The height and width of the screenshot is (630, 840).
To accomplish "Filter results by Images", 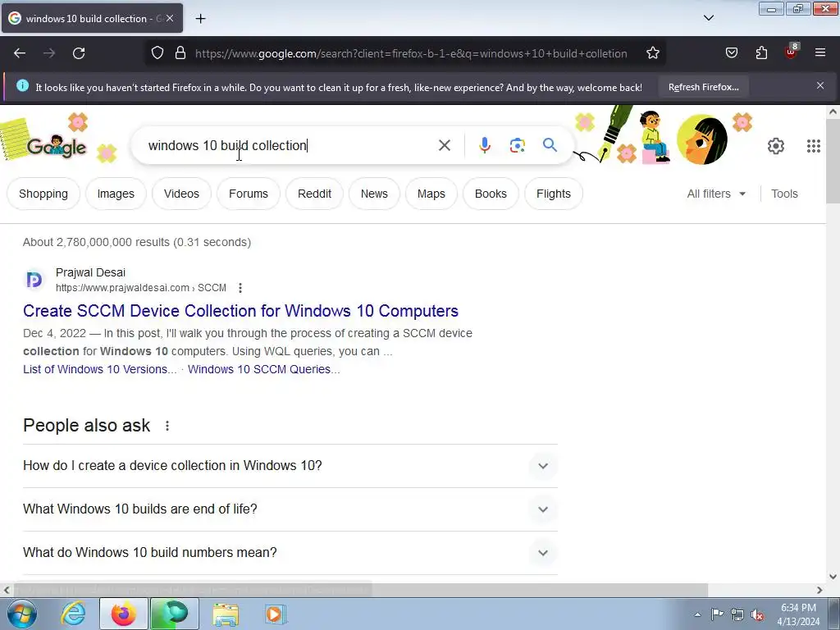I will tap(116, 194).
